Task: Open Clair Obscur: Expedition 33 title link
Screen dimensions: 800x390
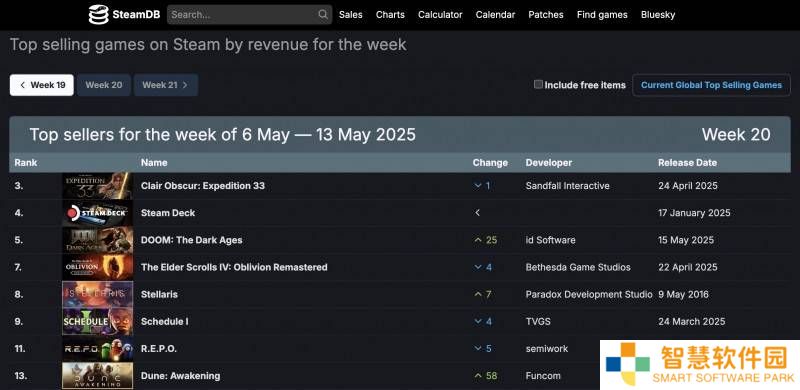Action: [x=203, y=186]
